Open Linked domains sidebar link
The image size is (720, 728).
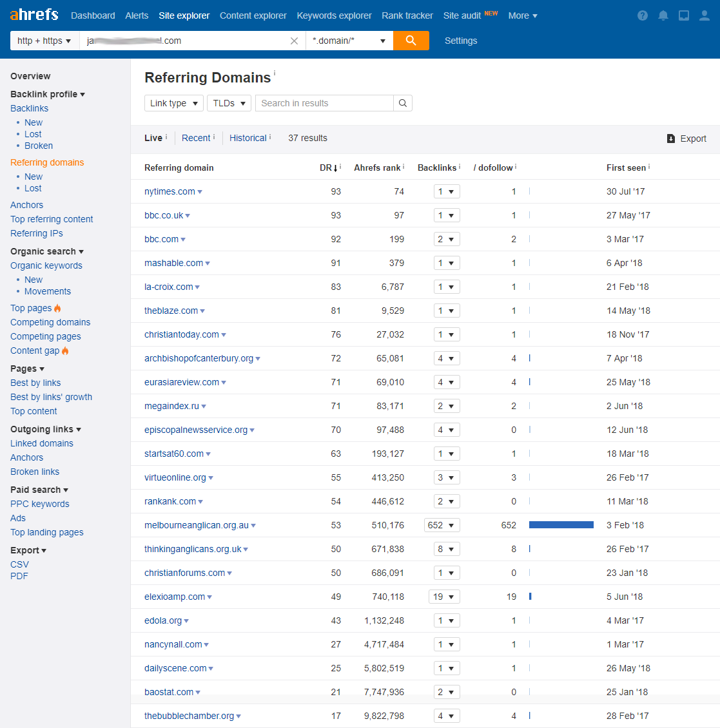pos(42,443)
